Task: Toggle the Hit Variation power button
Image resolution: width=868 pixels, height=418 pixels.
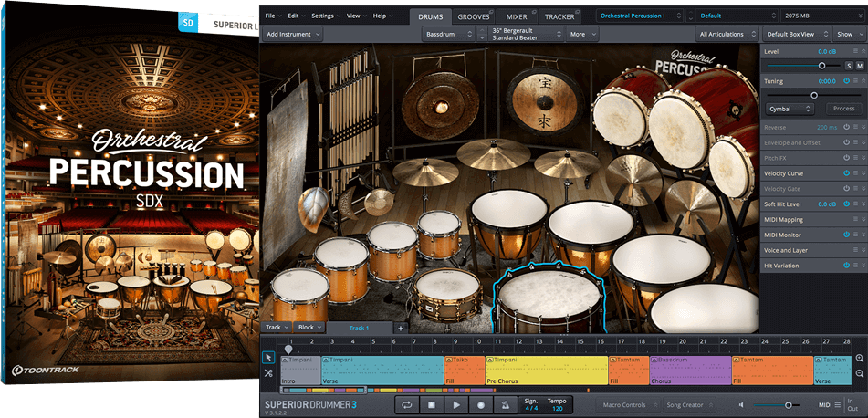Action: (846, 266)
